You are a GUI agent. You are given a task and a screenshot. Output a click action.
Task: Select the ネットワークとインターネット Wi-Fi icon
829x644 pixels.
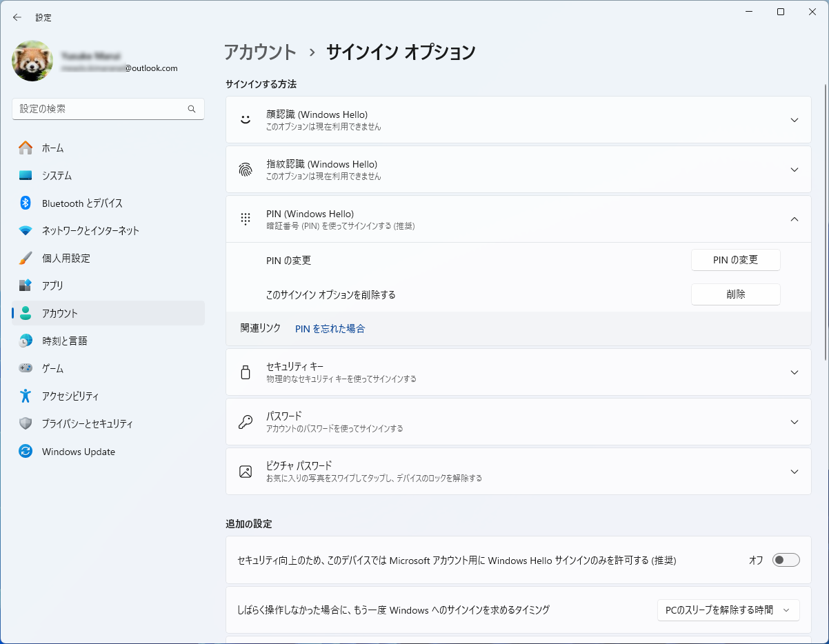(26, 230)
